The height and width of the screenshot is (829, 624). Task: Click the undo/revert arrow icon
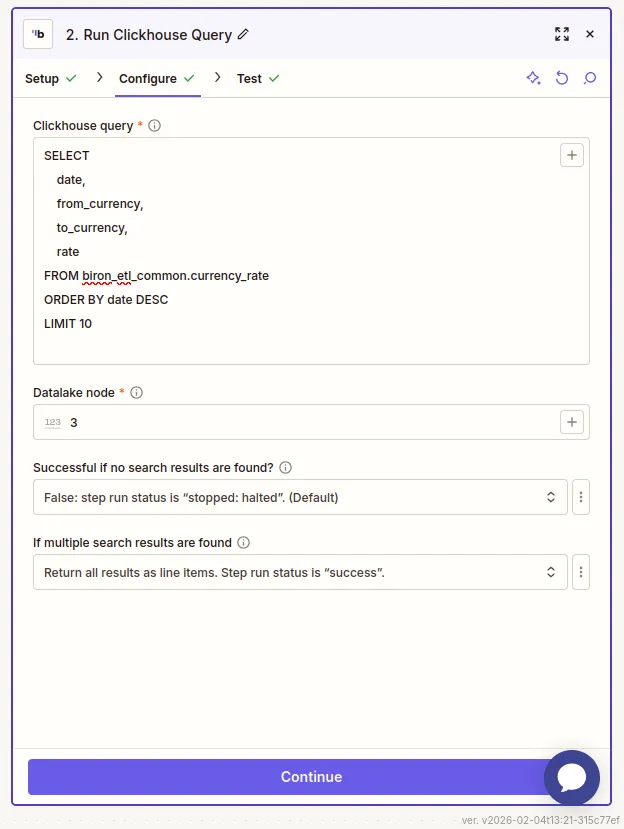click(x=562, y=78)
